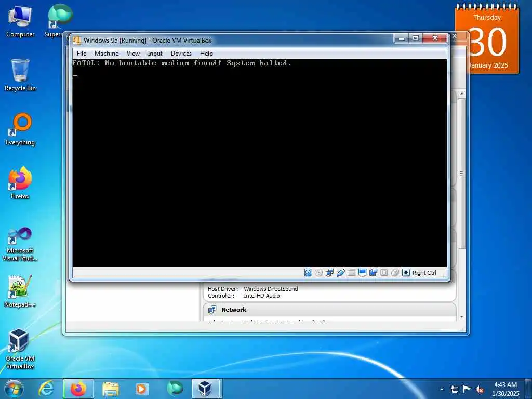Open the Recycle Bin desktop icon

[x=20, y=75]
